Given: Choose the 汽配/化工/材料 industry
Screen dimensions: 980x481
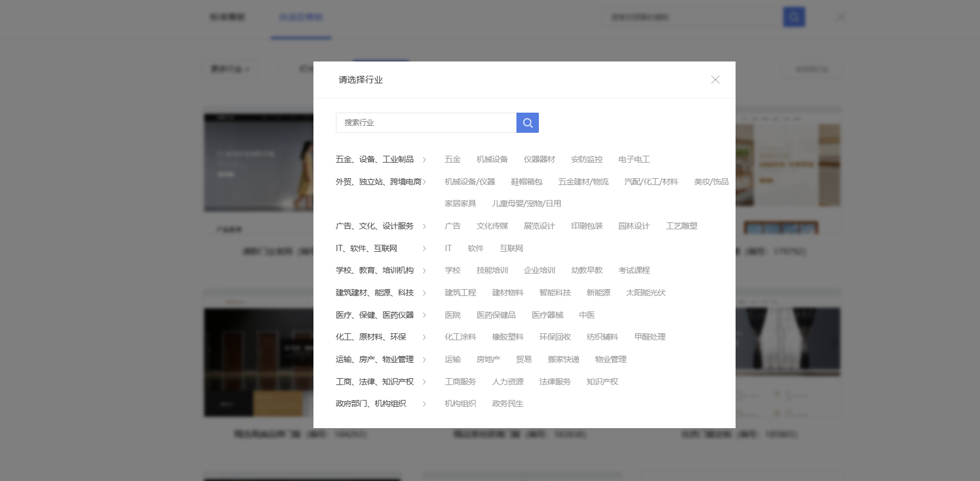Looking at the screenshot, I should point(651,182).
